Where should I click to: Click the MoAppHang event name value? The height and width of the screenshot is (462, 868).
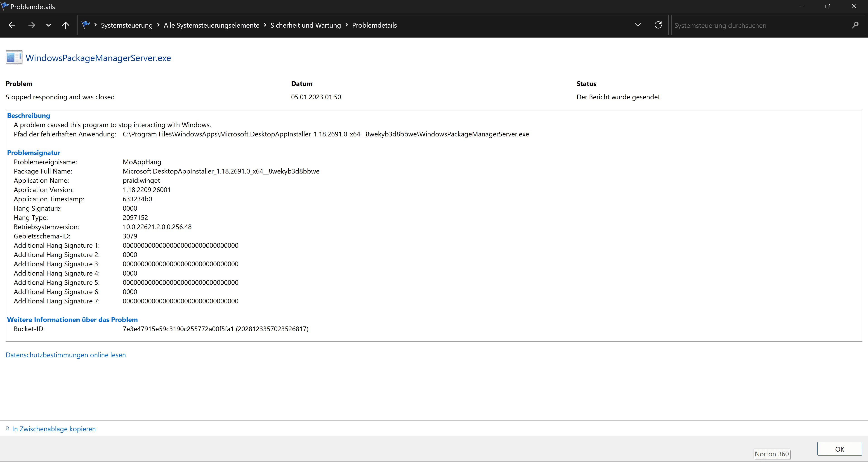pos(142,162)
